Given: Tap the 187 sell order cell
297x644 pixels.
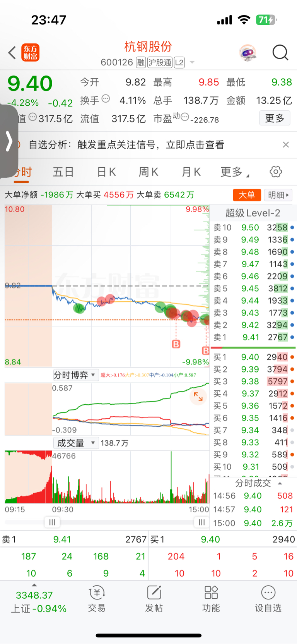Looking at the screenshot, I should click(x=28, y=556).
